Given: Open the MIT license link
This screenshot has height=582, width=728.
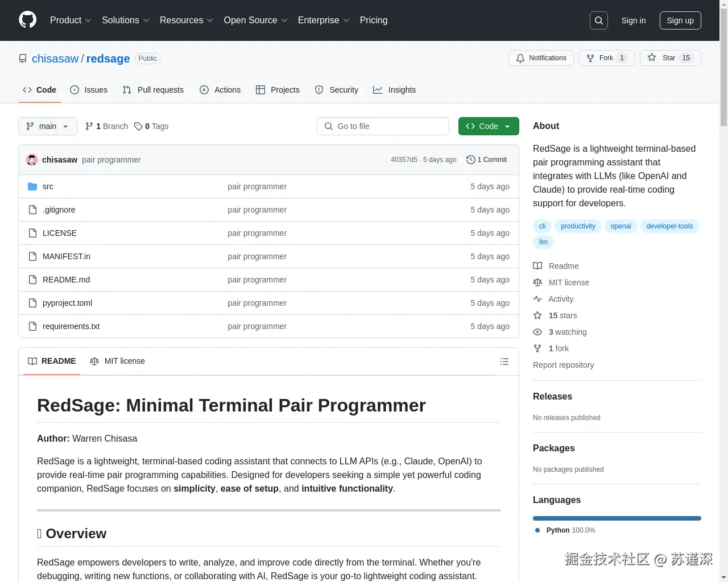Looking at the screenshot, I should point(568,282).
